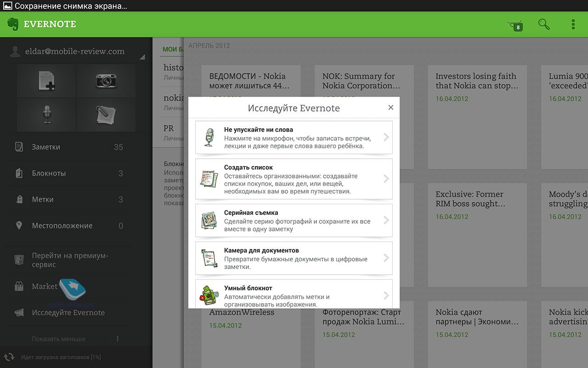Screen dimensions: 588x368
Task: Collapse sidebar with Показать меньше
Action: [58, 339]
